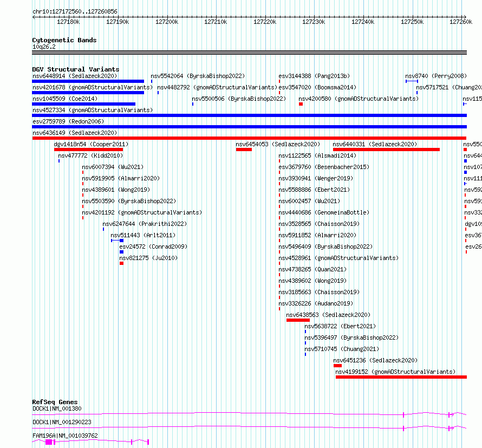Select nsv4528961 gnomAD variant
The width and height of the screenshot is (482, 448).
(338, 258)
